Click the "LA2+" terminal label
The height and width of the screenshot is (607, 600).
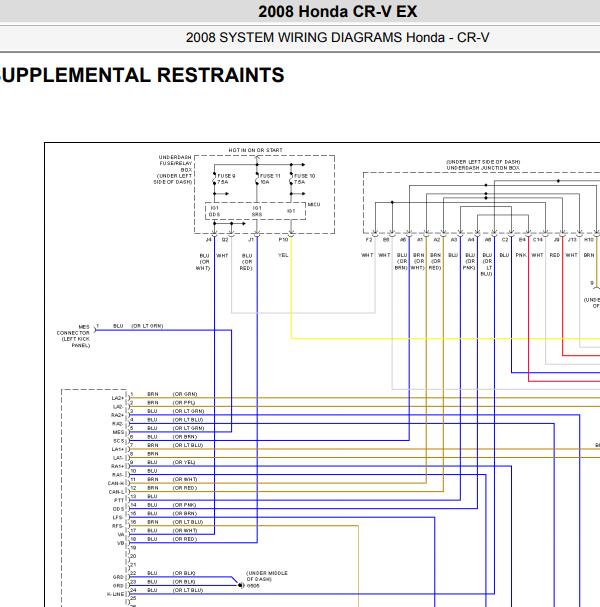[x=118, y=398]
